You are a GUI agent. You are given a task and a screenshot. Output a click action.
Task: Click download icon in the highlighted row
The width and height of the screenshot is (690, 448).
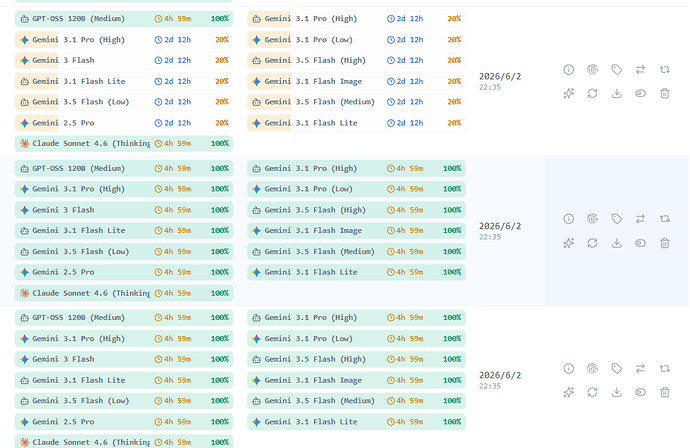pyautogui.click(x=617, y=243)
